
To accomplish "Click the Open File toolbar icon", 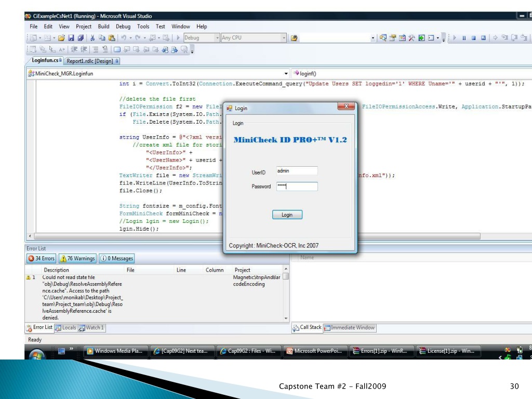I will click(61, 38).
